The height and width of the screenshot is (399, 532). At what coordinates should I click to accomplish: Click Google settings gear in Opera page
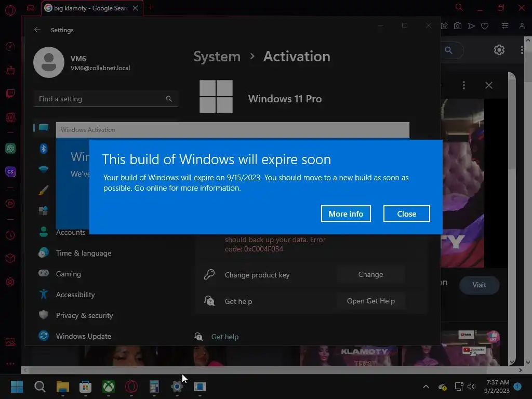point(499,50)
